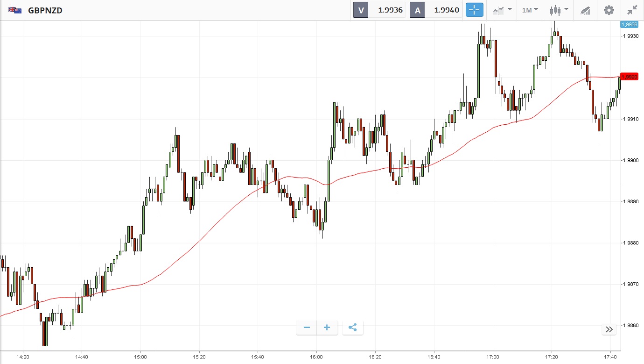
Task: Toggle the crosshair cursor button
Action: [474, 10]
